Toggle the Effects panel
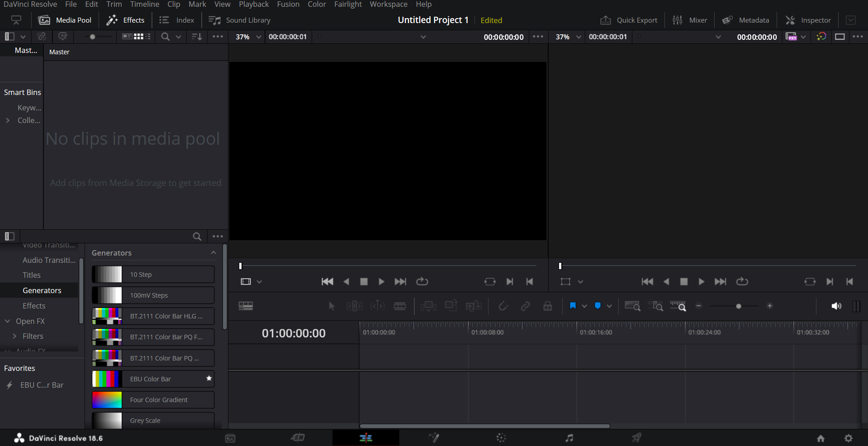Image resolution: width=868 pixels, height=446 pixels. [x=125, y=20]
